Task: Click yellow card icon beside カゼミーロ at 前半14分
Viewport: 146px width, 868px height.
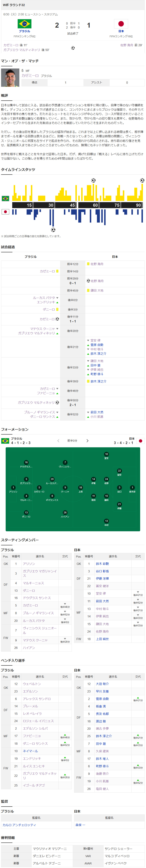Action: [57, 271]
